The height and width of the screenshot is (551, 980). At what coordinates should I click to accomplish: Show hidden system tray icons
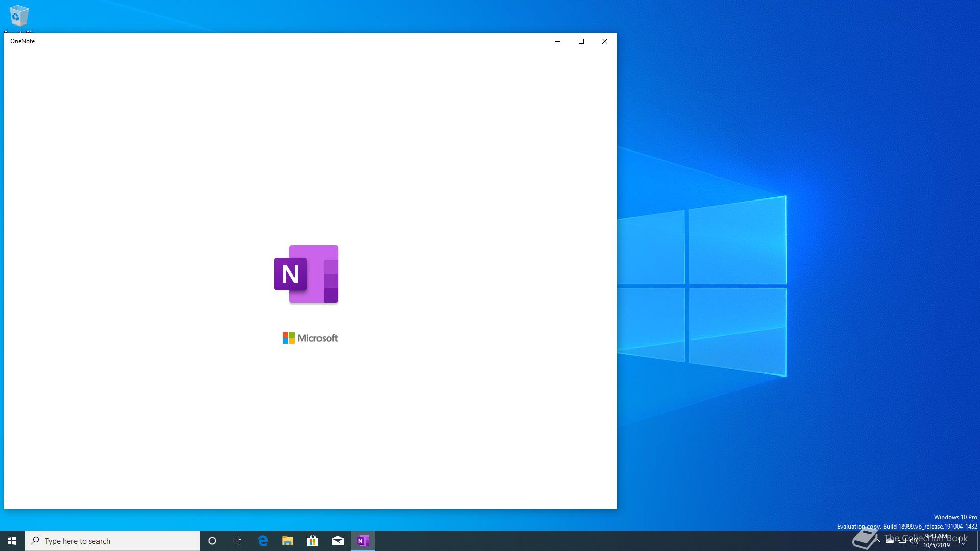click(877, 541)
